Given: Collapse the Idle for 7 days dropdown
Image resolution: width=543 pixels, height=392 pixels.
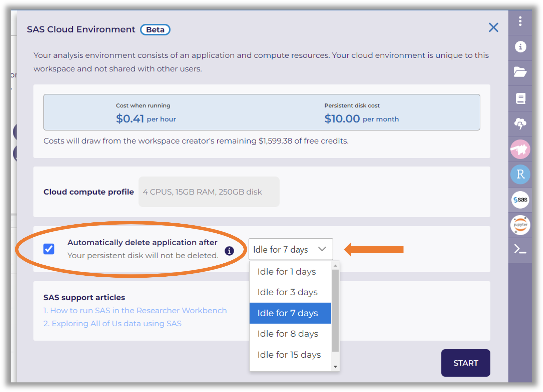Looking at the screenshot, I should [x=291, y=249].
